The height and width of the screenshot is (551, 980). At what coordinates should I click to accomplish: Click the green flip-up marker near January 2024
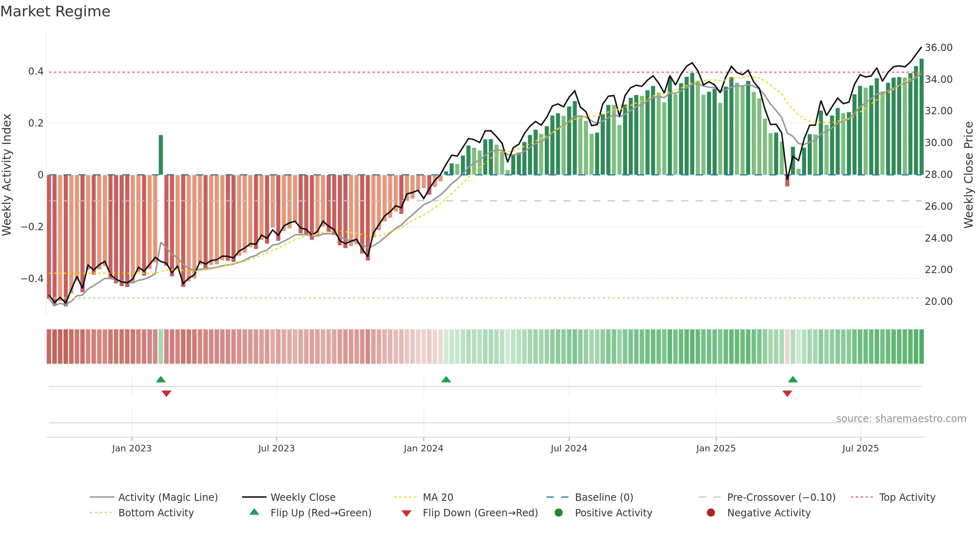[x=446, y=379]
